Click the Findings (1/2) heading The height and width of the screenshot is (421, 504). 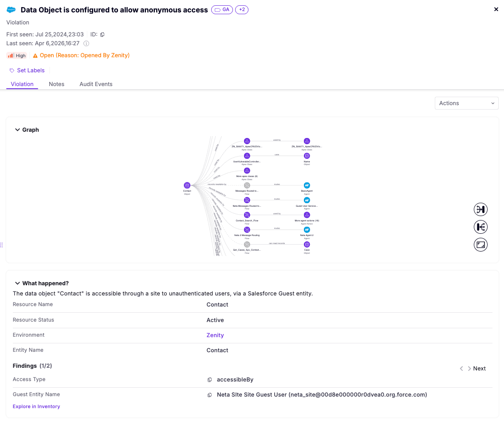click(x=32, y=366)
